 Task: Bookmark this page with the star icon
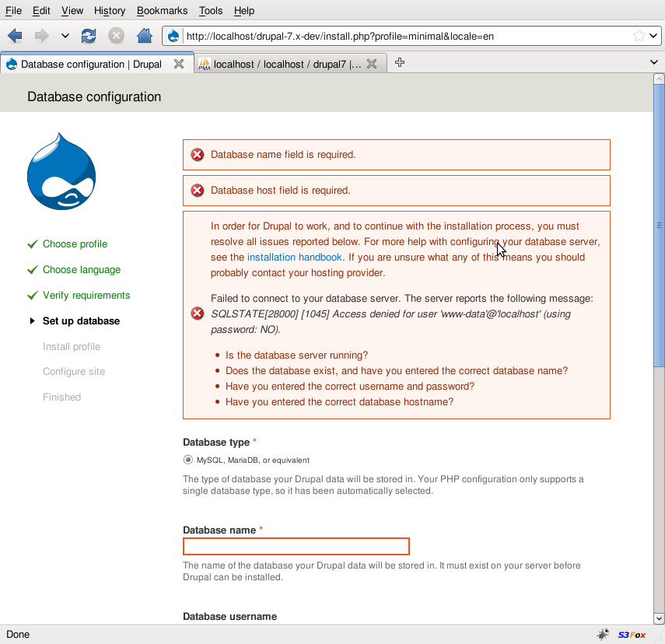[x=639, y=36]
